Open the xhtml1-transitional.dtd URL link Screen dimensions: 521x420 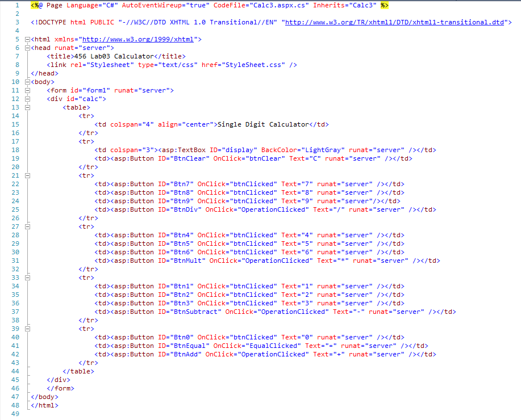coord(394,22)
